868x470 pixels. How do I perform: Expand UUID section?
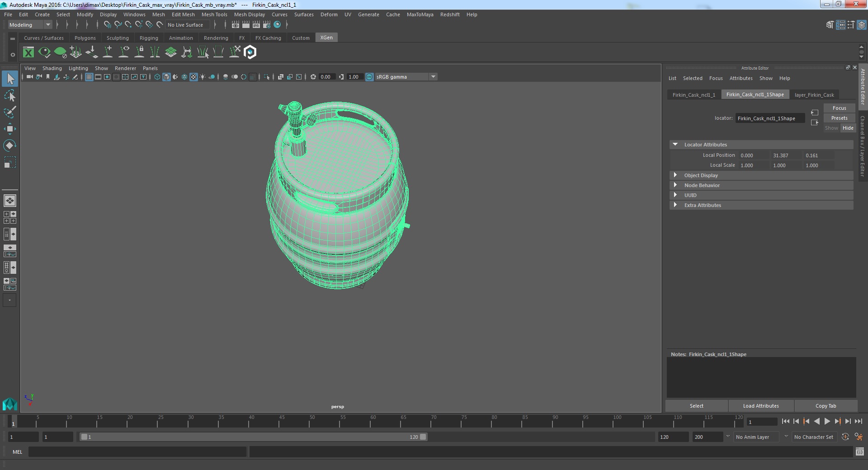click(675, 195)
